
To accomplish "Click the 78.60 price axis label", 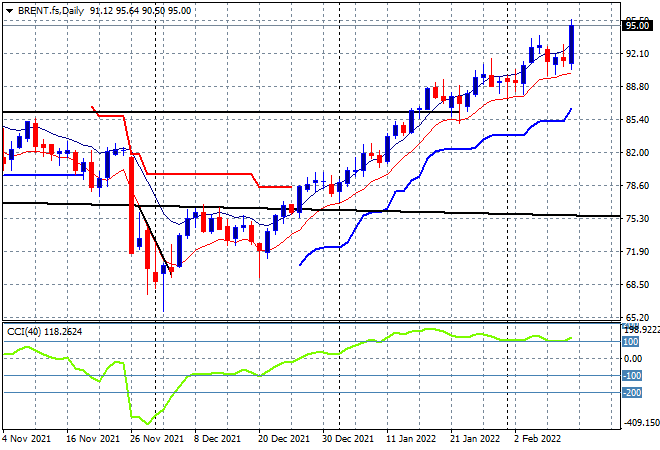I will point(637,186).
